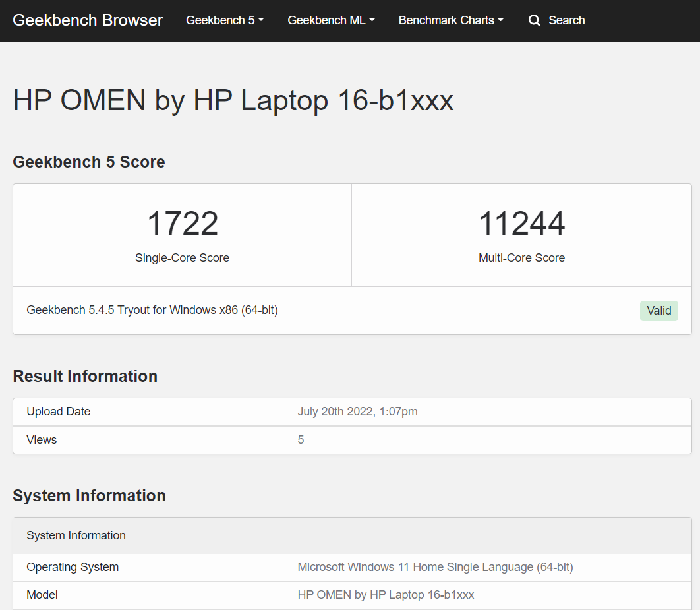Click the Views row label
The image size is (700, 610).
click(42, 440)
